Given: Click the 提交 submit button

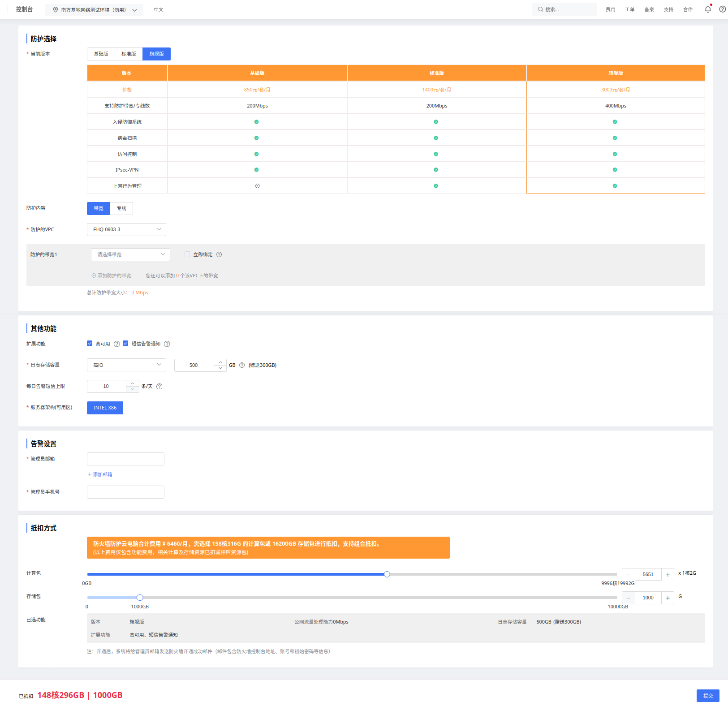Looking at the screenshot, I should (708, 696).
